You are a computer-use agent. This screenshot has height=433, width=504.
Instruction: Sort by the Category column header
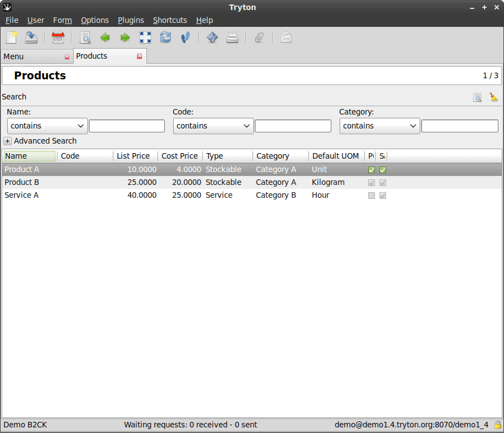click(x=281, y=156)
